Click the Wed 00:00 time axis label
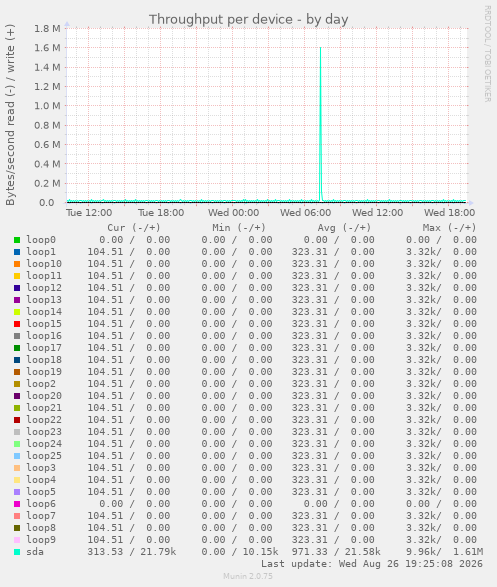497x587 pixels. pos(234,213)
